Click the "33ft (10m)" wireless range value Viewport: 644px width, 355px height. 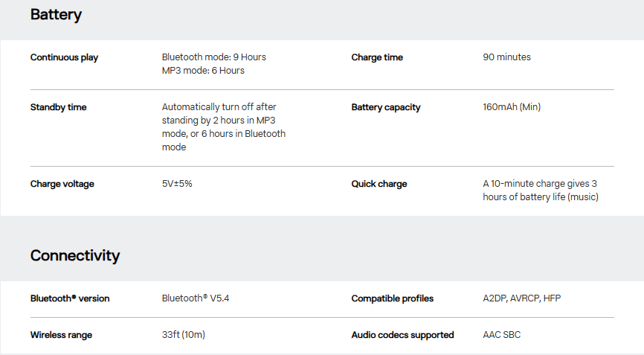click(183, 335)
